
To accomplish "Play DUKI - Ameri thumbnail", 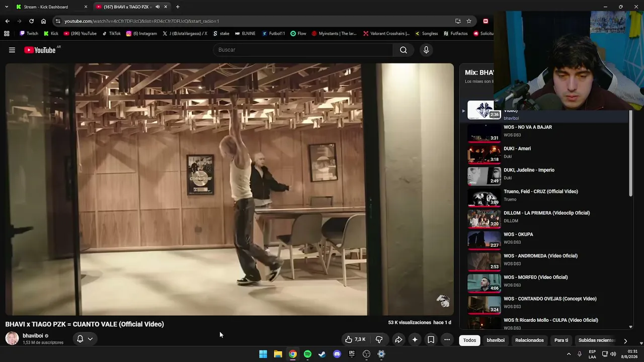I will pyautogui.click(x=484, y=154).
